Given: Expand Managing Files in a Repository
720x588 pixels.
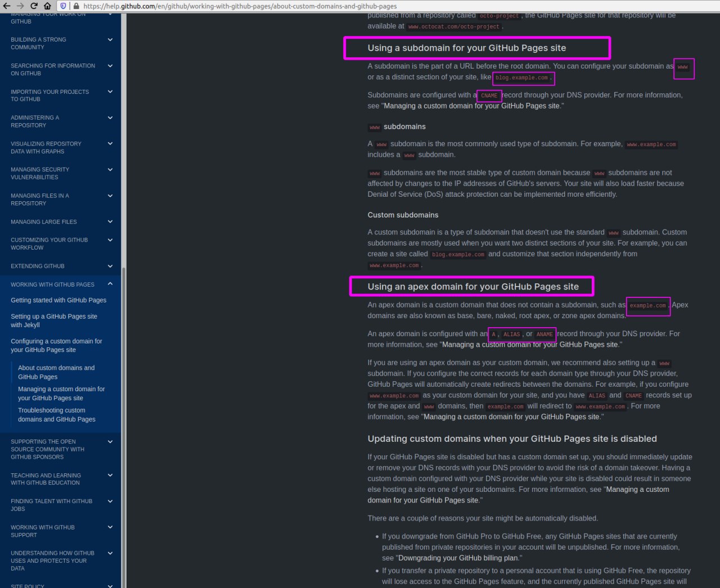Looking at the screenshot, I should click(110, 196).
